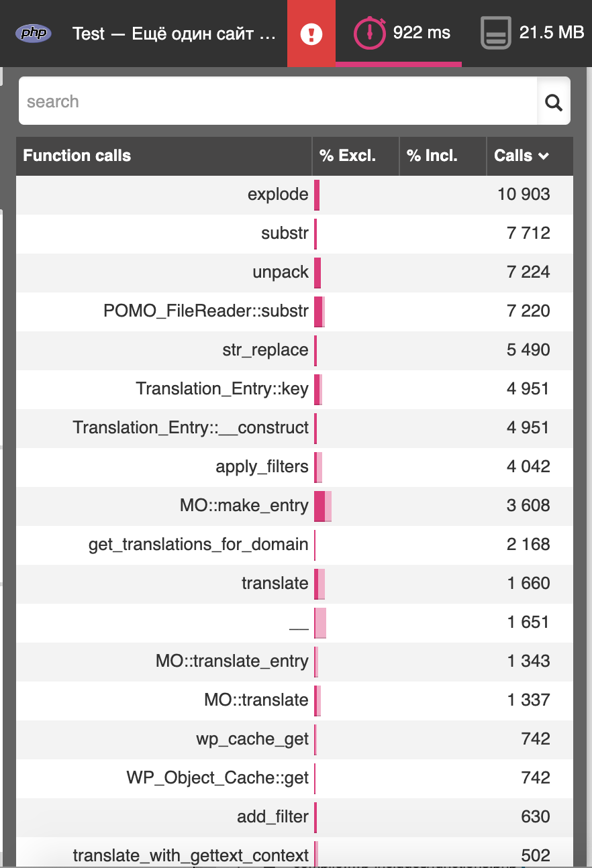
Task: Click the get_translations_for_domain function
Action: [x=198, y=545]
